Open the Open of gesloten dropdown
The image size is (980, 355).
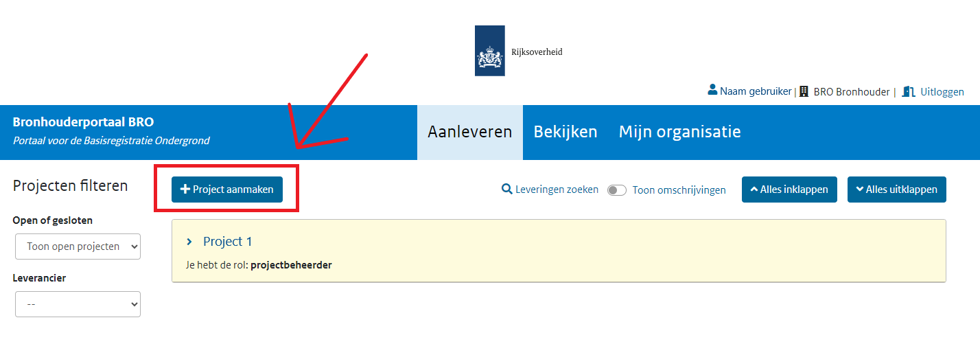click(x=78, y=247)
